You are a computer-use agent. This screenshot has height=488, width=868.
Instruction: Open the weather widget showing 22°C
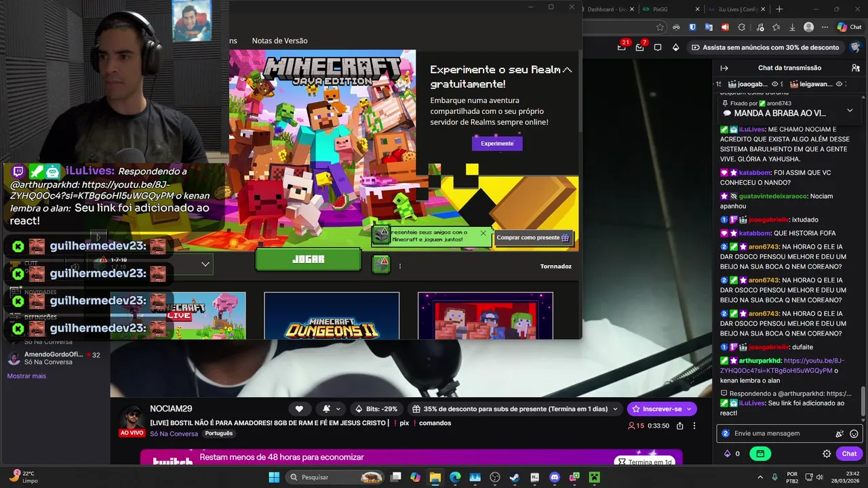coord(23,477)
